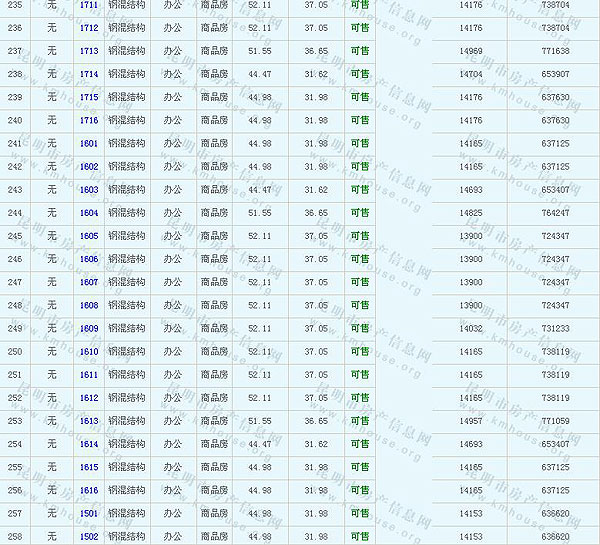
Task: View details of room 1614
Action: [x=89, y=444]
